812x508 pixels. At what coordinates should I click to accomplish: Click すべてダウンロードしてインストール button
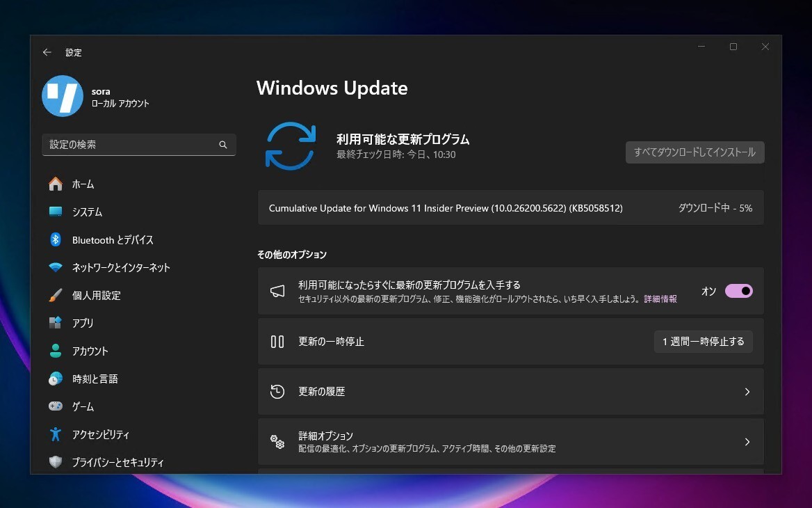point(695,152)
